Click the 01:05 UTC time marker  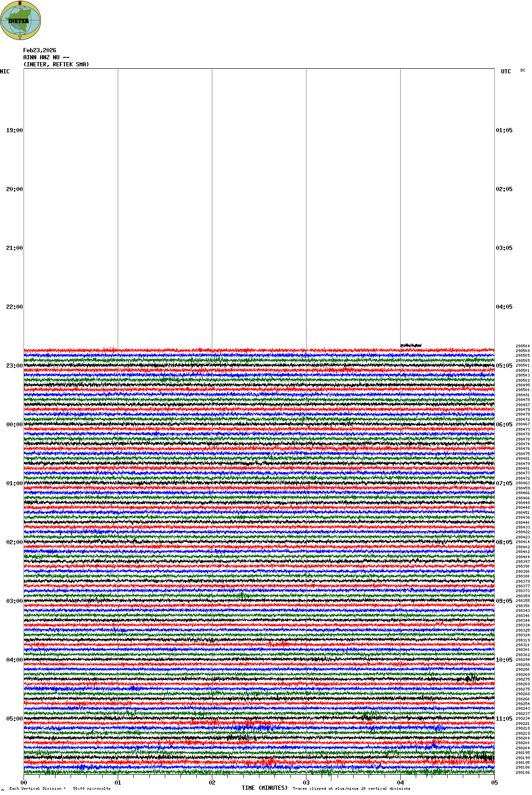coord(504,130)
